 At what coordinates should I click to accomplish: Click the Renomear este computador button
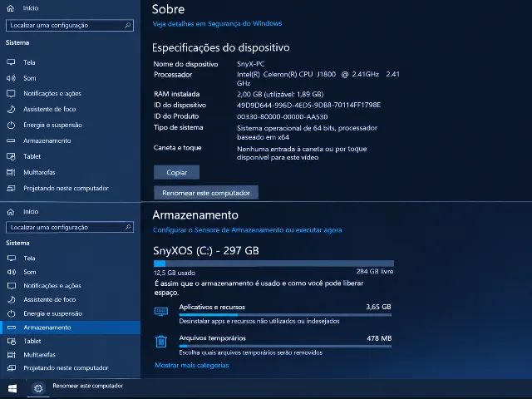click(206, 193)
